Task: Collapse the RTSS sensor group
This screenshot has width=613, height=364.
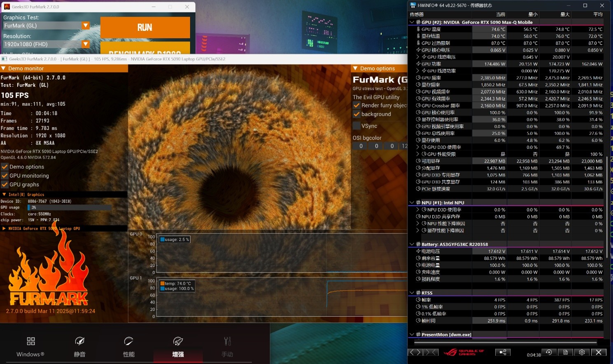Action: [x=412, y=293]
